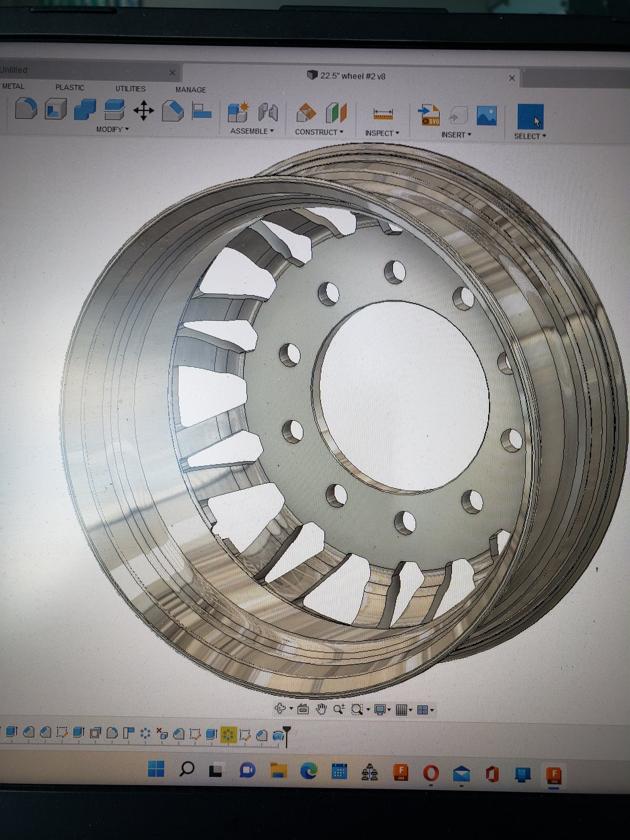Select highlighted circular pattern feature in timeline
630x840 pixels.
coord(228,735)
